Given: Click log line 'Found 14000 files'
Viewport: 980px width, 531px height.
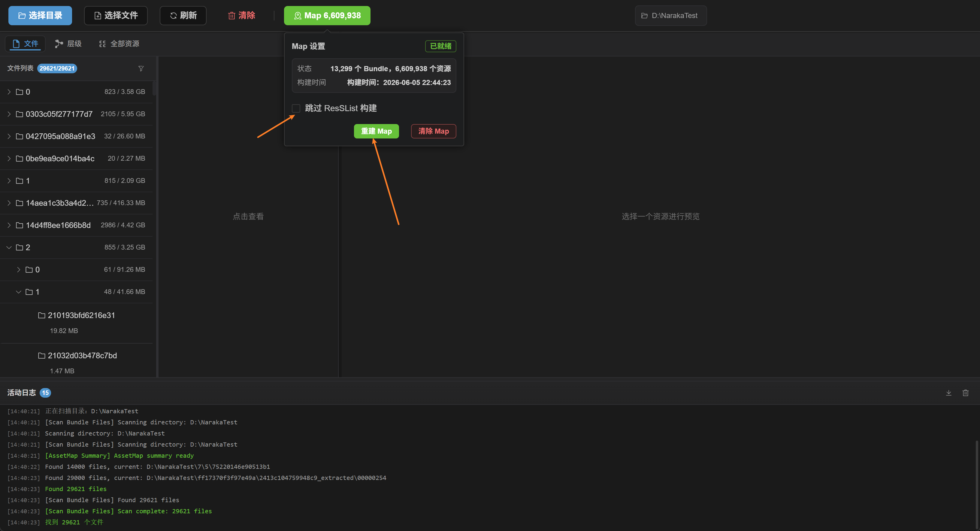Looking at the screenshot, I should [x=158, y=467].
